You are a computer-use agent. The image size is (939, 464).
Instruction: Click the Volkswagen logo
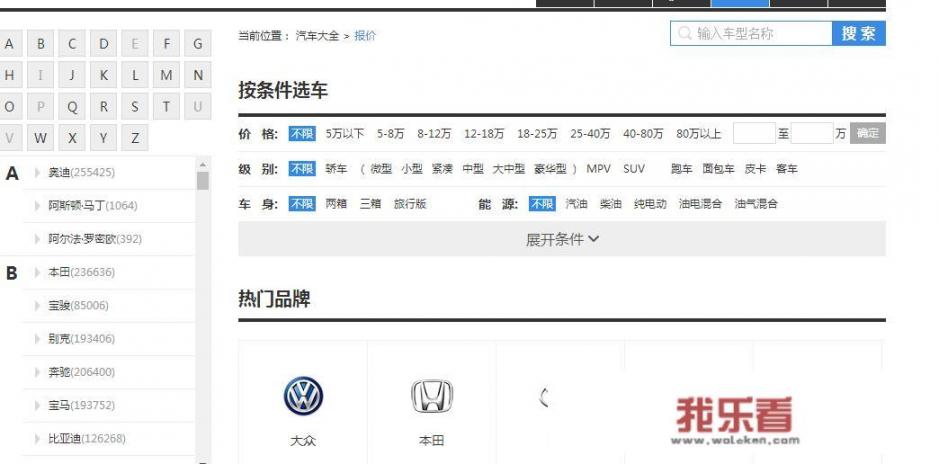click(x=303, y=396)
